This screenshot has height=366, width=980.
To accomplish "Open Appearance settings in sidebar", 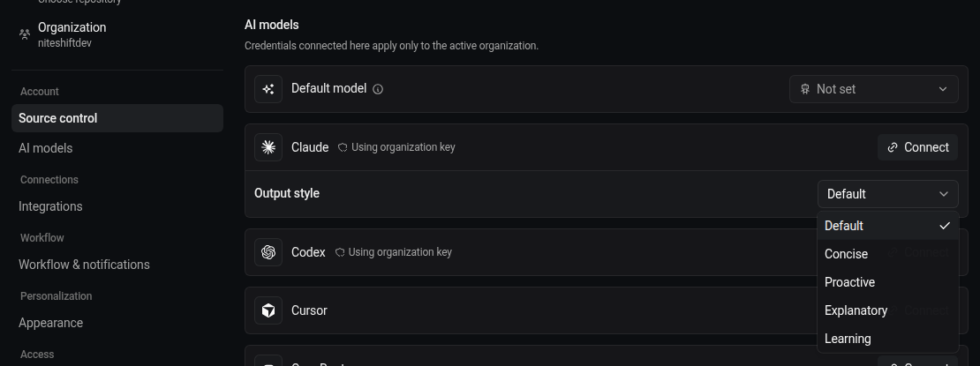I will pyautogui.click(x=50, y=322).
